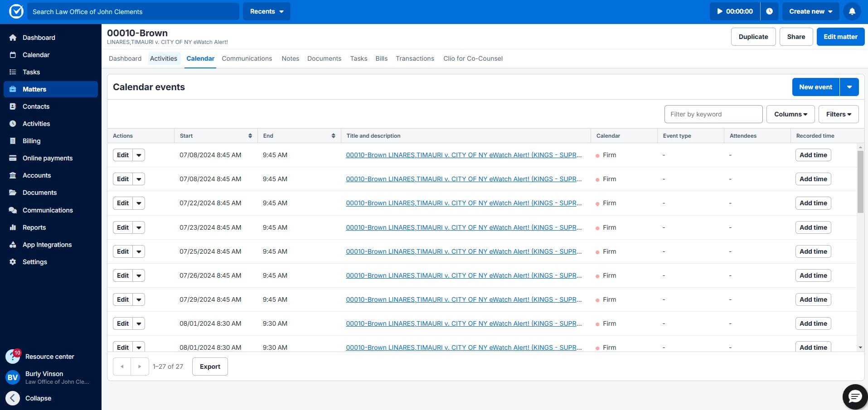Image resolution: width=868 pixels, height=410 pixels.
Task: Add time for the 07/26/2024 event
Action: [x=813, y=275]
